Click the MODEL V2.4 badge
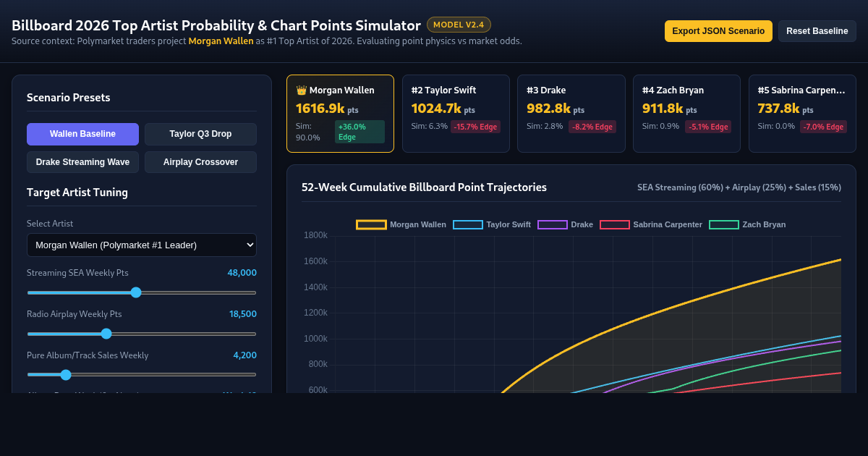The width and height of the screenshot is (868, 456). (x=459, y=25)
